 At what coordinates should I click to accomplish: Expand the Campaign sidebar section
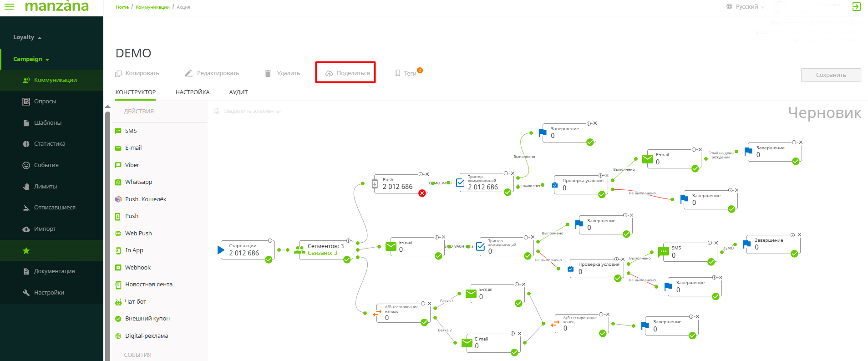click(x=31, y=59)
